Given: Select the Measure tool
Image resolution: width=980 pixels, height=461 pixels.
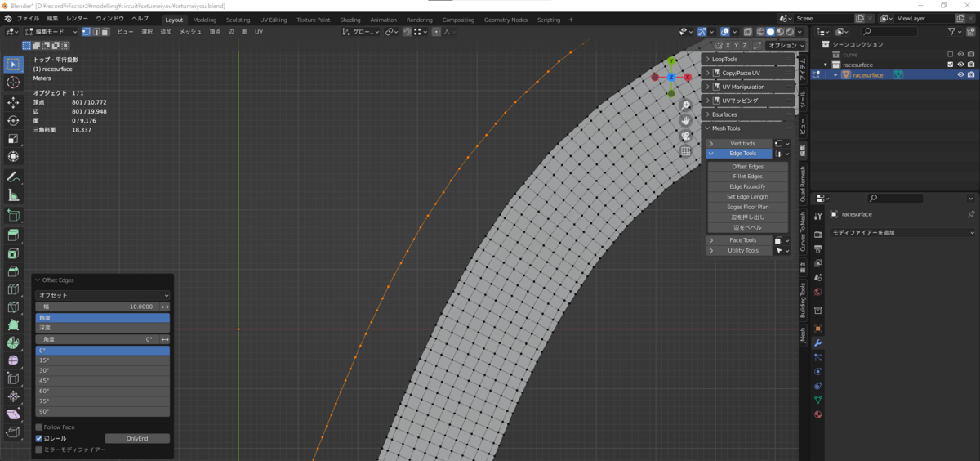Looking at the screenshot, I should (x=14, y=195).
